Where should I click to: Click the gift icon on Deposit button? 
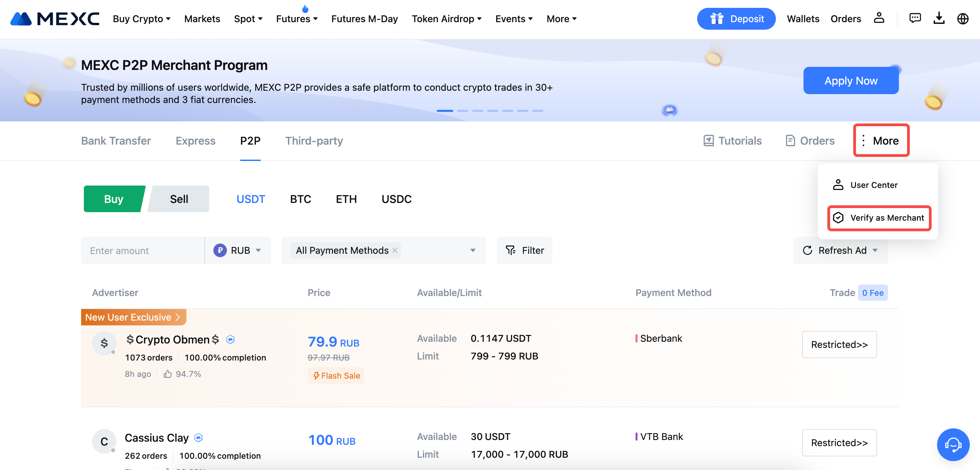[717, 18]
